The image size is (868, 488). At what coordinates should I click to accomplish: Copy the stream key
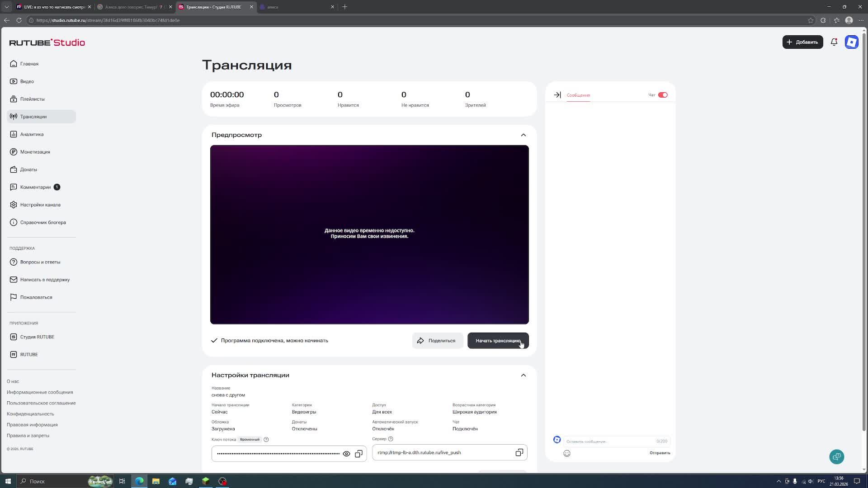pos(359,454)
